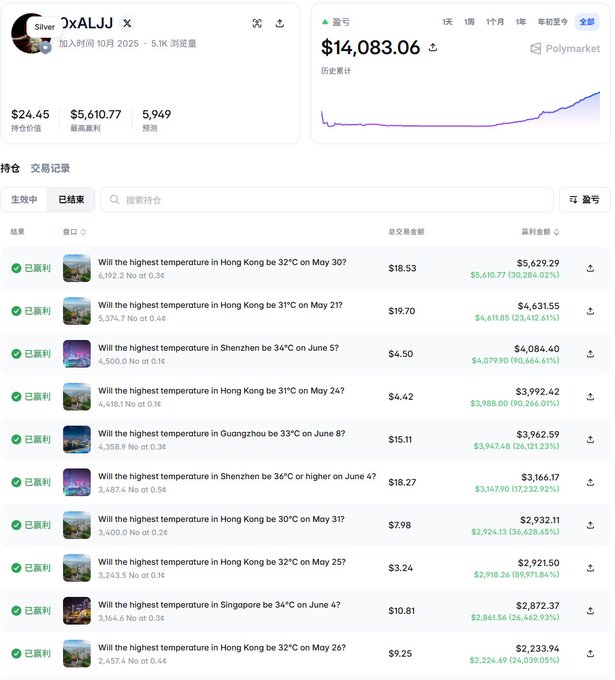Share the Hong Kong 32°C May 26 position
Image resolution: width=615 pixels, height=680 pixels.
pos(590,654)
